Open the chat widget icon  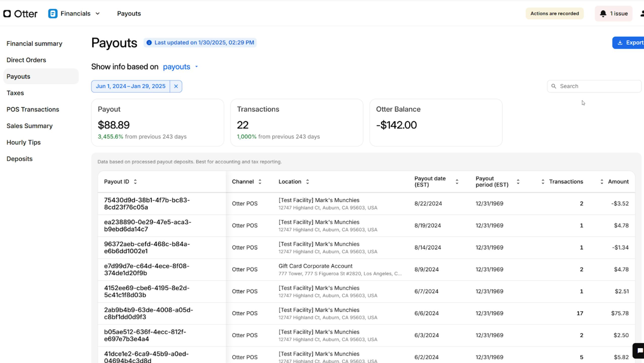click(x=640, y=350)
